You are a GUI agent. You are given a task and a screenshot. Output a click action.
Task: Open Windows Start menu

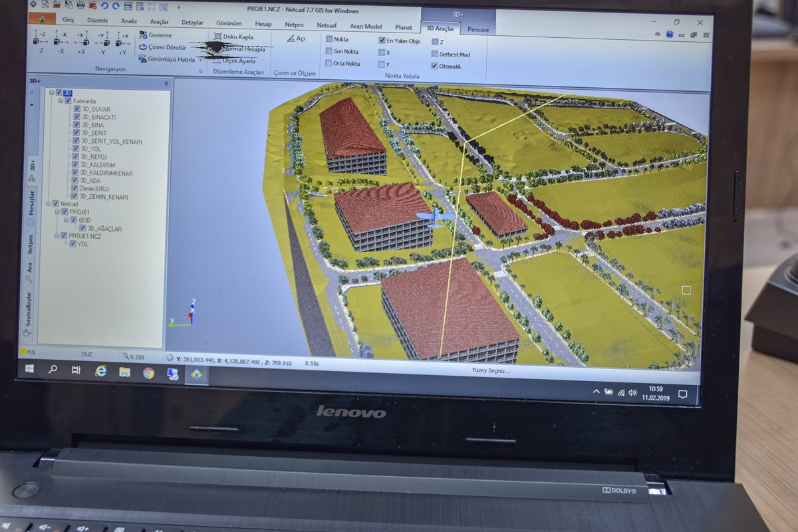pyautogui.click(x=30, y=368)
